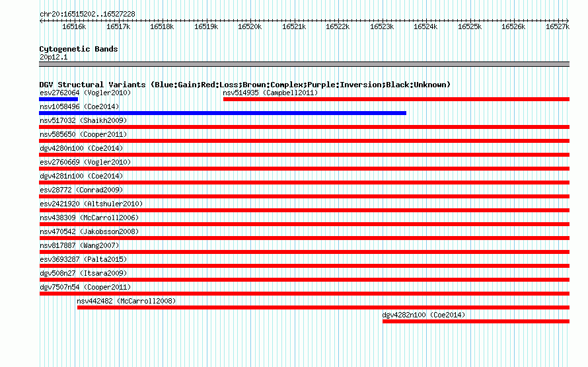Click the nsv517032 (Shaikh2009) label
The width and height of the screenshot is (588, 367).
(x=83, y=120)
